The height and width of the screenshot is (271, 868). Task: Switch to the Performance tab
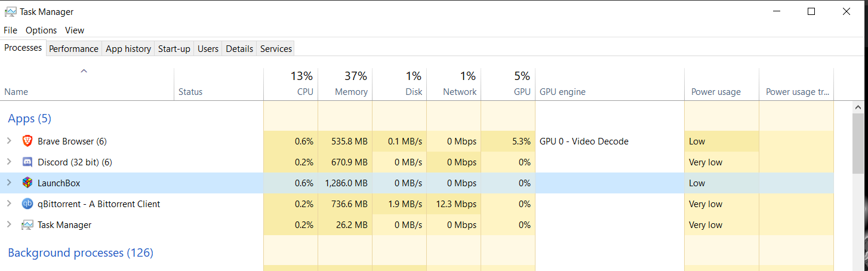(x=73, y=49)
